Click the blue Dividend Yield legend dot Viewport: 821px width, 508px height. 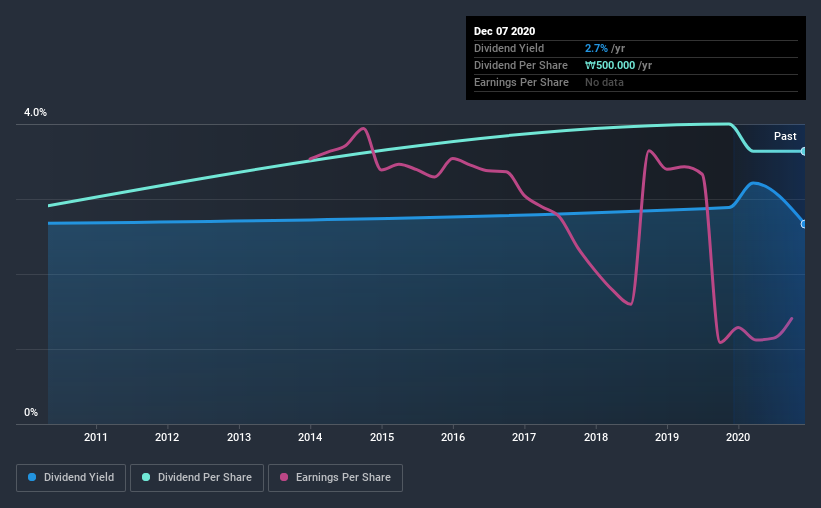pyautogui.click(x=32, y=477)
